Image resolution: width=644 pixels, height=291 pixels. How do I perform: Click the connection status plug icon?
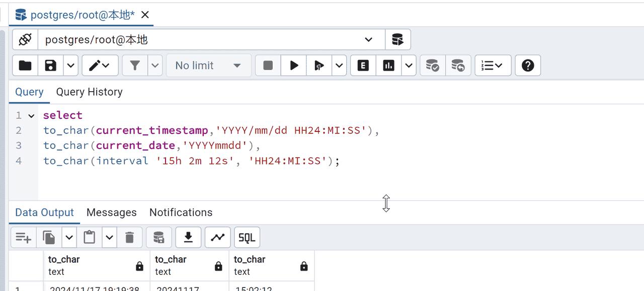25,39
